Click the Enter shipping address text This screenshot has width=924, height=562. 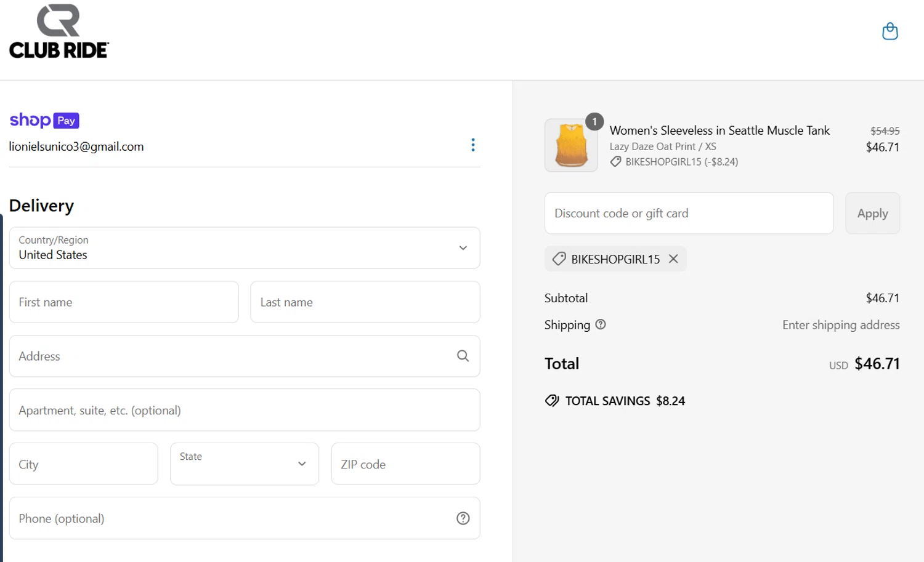point(841,325)
